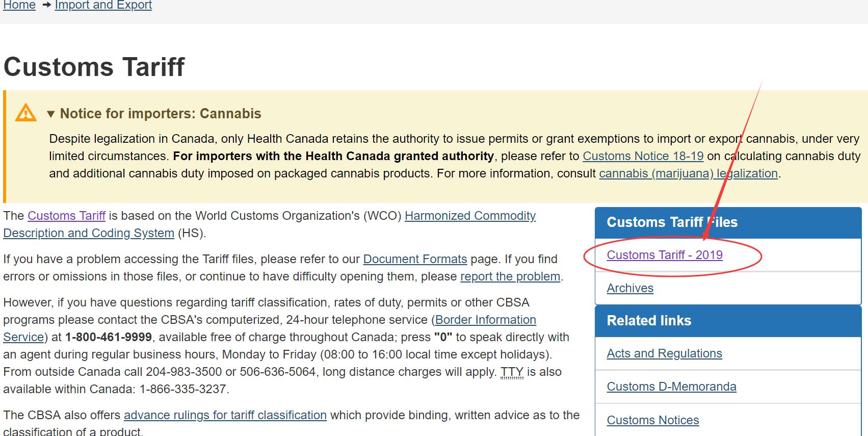Follow the cannabis (marijuana) legalization link
Screen dimensions: 868x436
(688, 173)
